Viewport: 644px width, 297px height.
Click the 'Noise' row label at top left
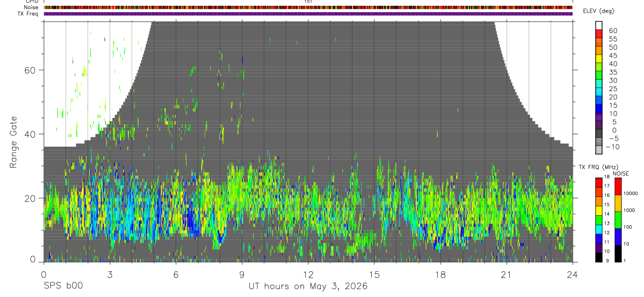(31, 8)
